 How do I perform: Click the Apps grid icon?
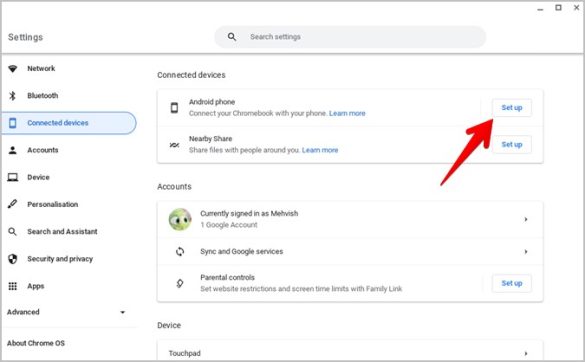(x=13, y=286)
